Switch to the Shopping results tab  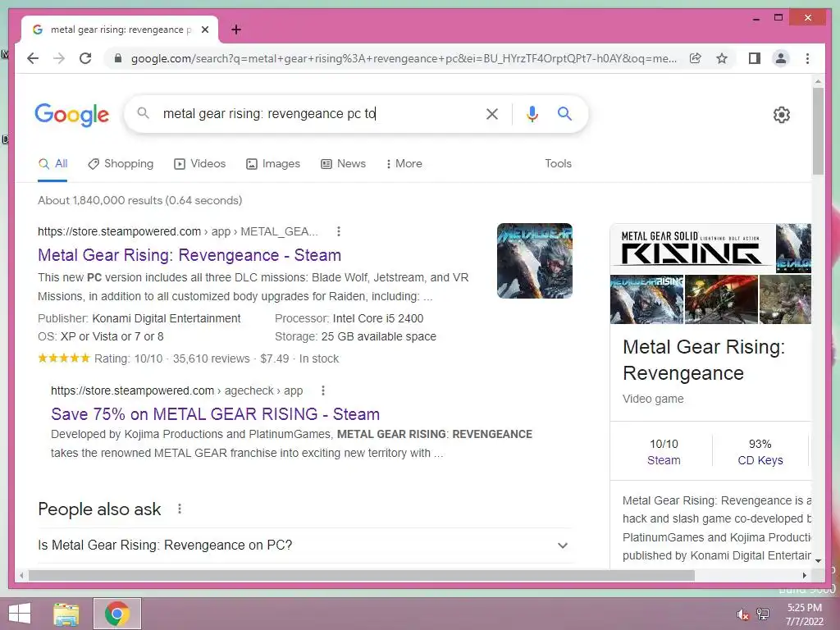click(x=121, y=164)
